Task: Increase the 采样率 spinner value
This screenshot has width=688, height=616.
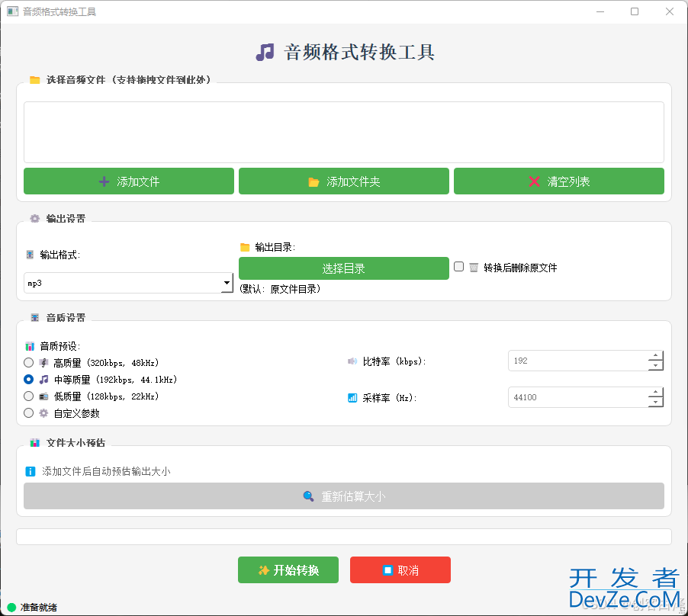Action: 655,392
